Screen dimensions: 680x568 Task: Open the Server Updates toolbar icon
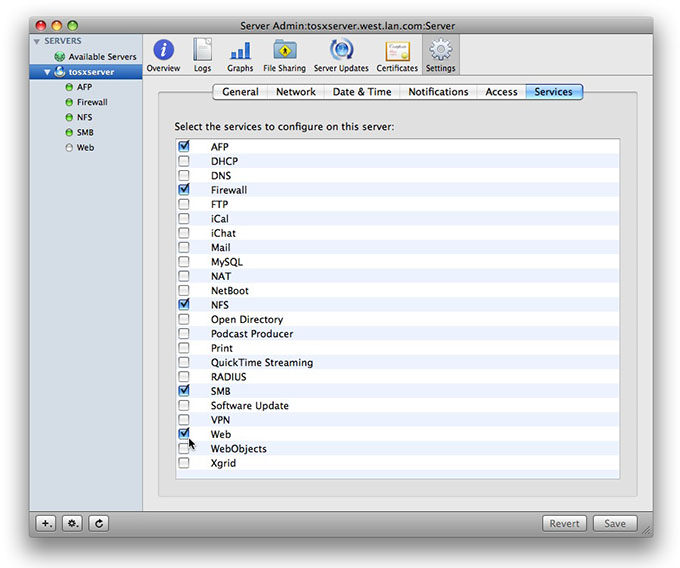point(341,55)
